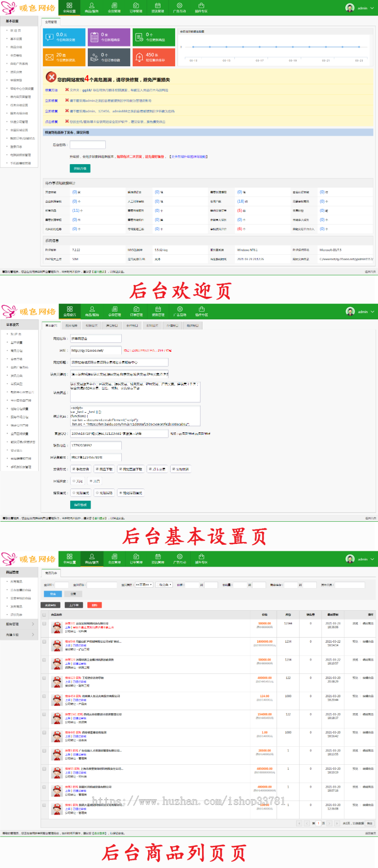
Task: Click 插件专区 icon in welcome page header
Action: (201, 8)
